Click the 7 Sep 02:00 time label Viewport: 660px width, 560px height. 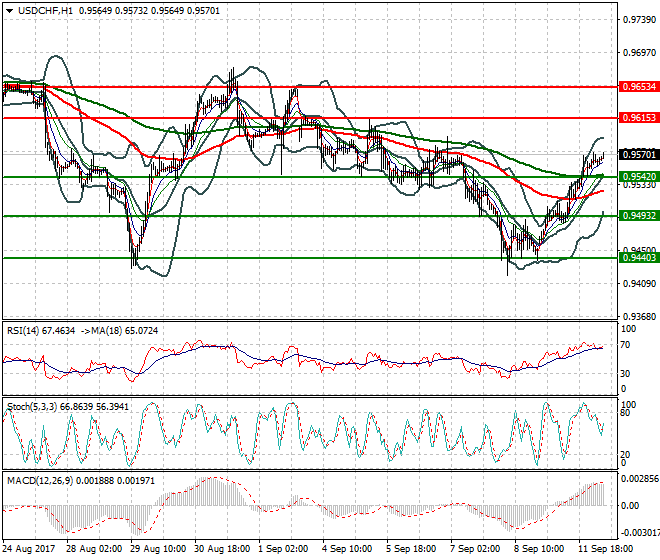click(x=475, y=549)
